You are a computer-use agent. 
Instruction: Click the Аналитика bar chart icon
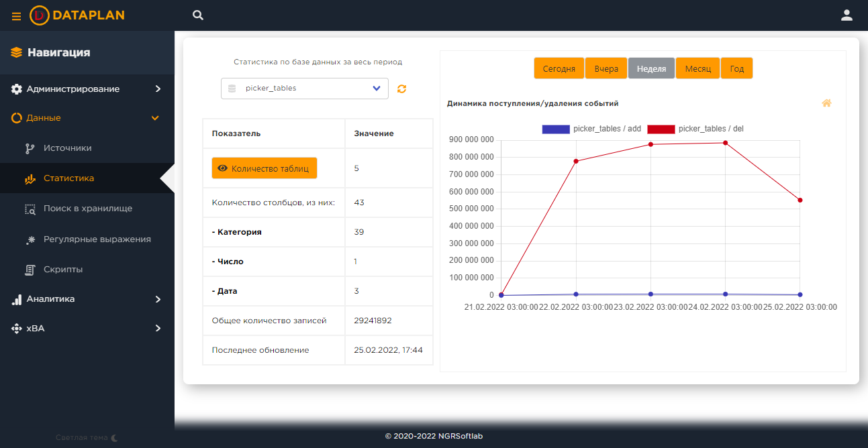point(17,299)
